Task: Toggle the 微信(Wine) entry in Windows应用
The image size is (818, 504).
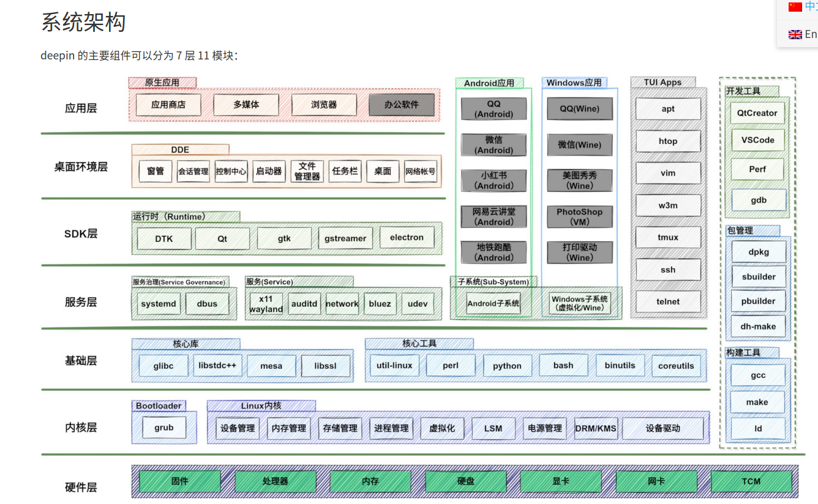Action: [x=579, y=145]
